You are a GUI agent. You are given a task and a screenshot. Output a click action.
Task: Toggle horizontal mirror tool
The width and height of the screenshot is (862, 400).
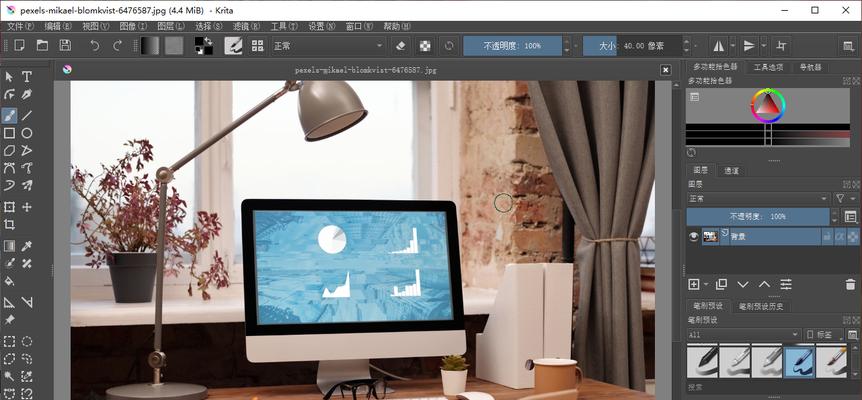coord(719,46)
